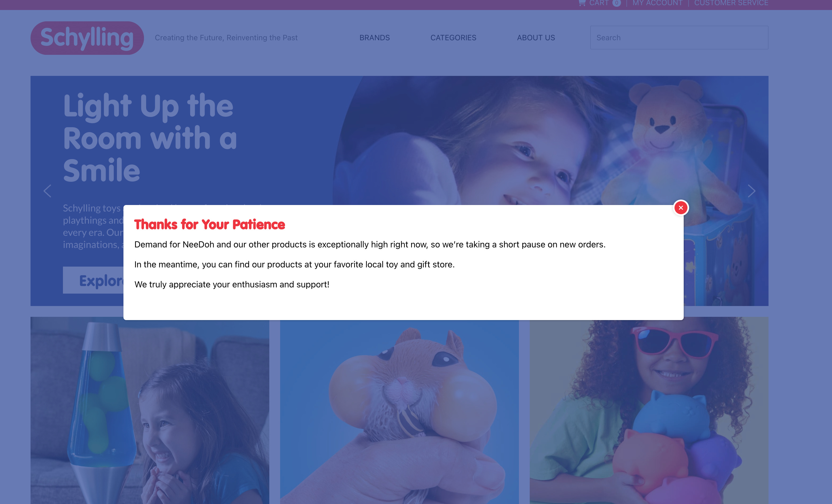Click the Explore button on hero banner
This screenshot has height=504, width=832.
pos(93,280)
